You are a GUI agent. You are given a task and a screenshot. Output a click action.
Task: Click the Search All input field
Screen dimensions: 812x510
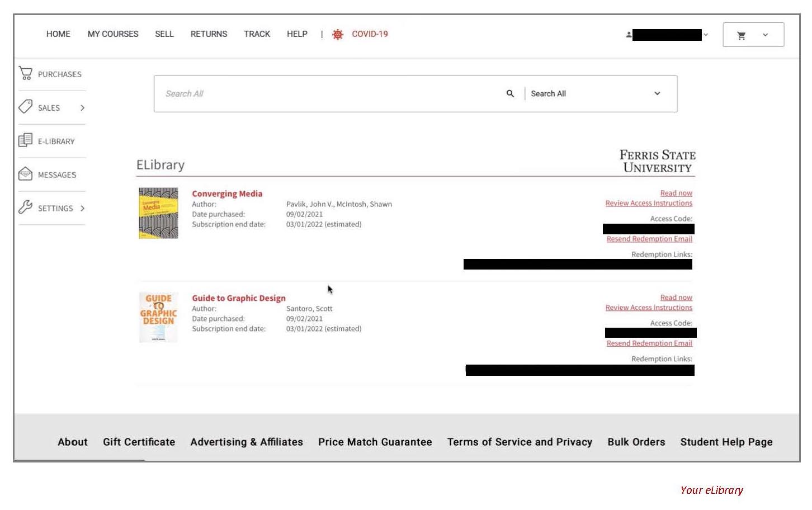tap(330, 93)
